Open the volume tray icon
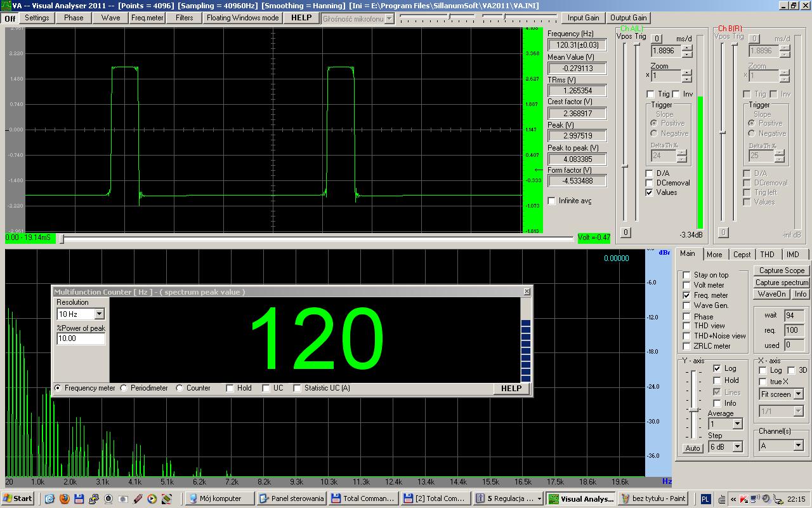 point(766,499)
